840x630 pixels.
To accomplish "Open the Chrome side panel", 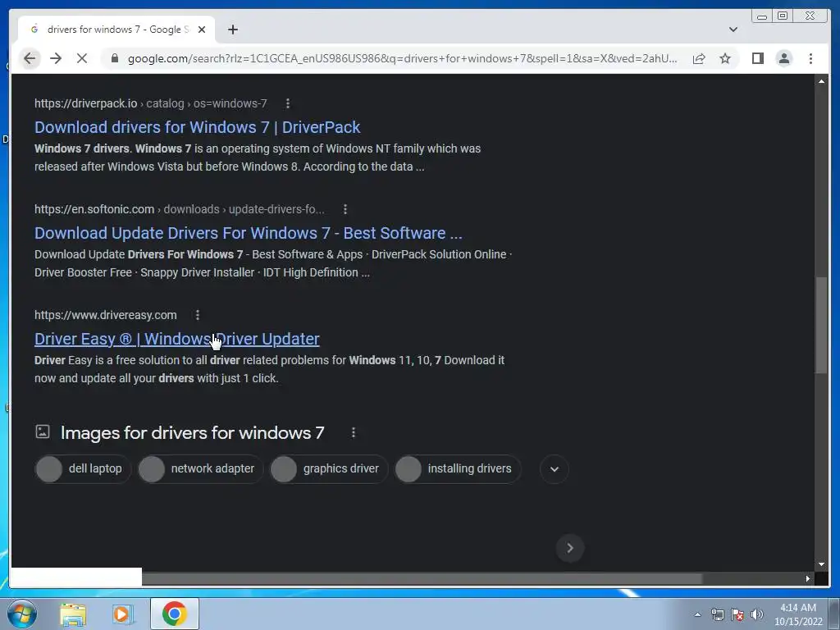I will tap(757, 58).
